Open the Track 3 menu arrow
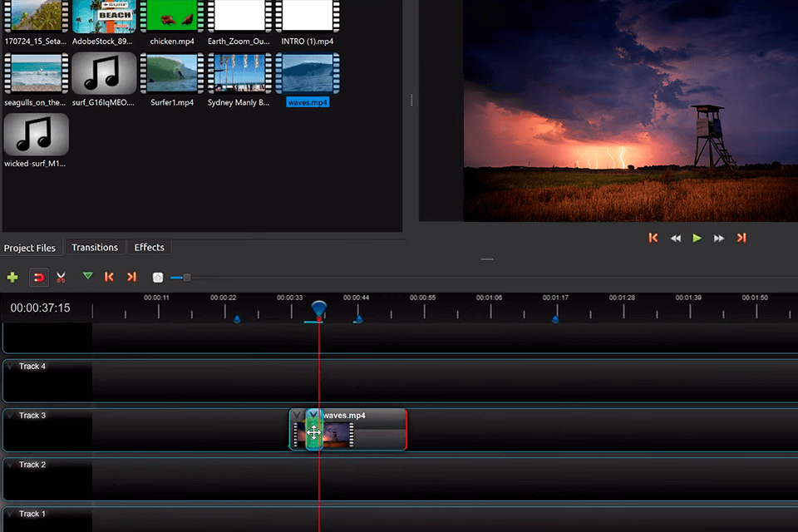 point(10,416)
